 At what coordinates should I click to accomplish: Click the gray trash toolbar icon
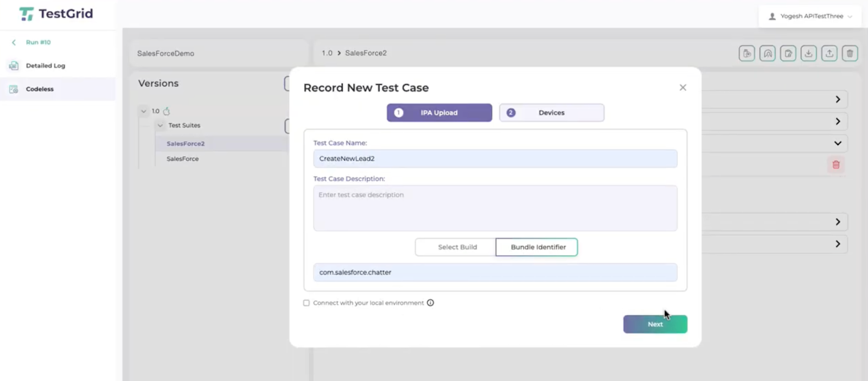tap(850, 53)
